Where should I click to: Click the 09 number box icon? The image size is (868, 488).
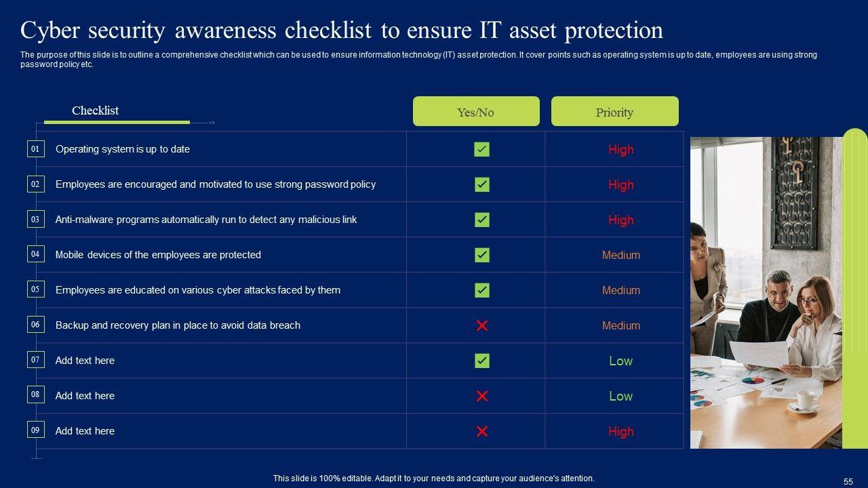coord(35,430)
